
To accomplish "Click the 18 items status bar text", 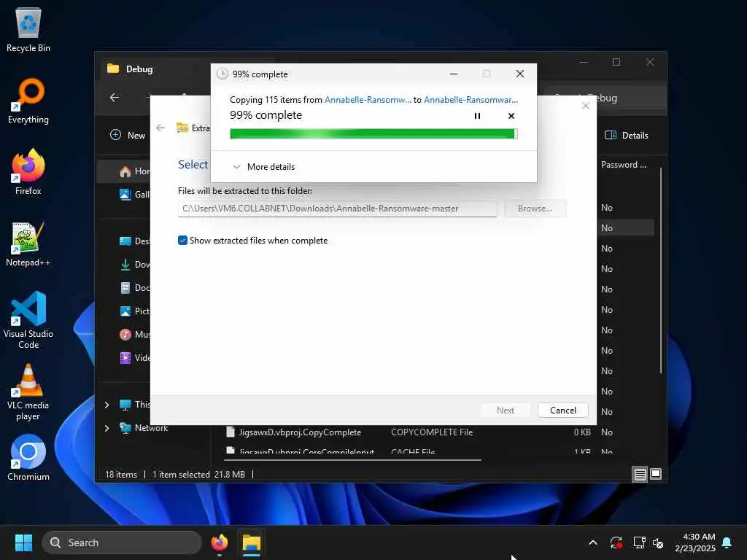I will [120, 474].
